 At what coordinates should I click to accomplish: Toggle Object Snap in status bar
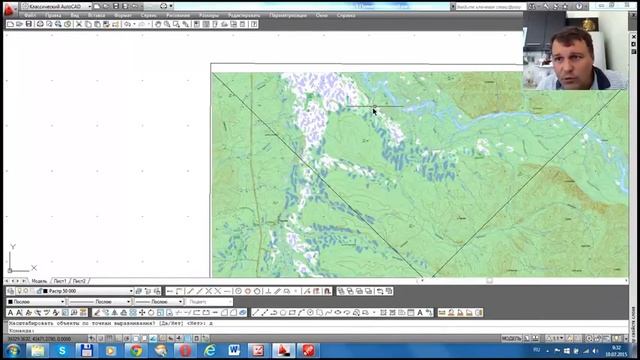[136, 338]
